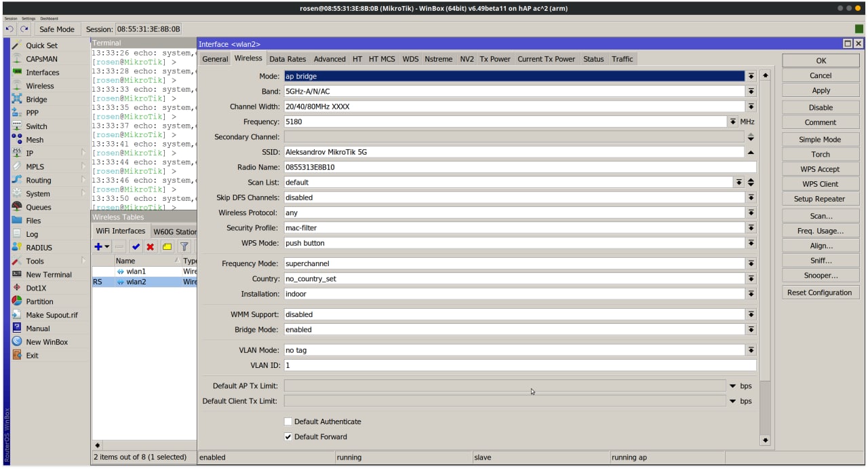Toggle the Default Authenticate checkbox
This screenshot has width=868, height=469.
coord(288,421)
